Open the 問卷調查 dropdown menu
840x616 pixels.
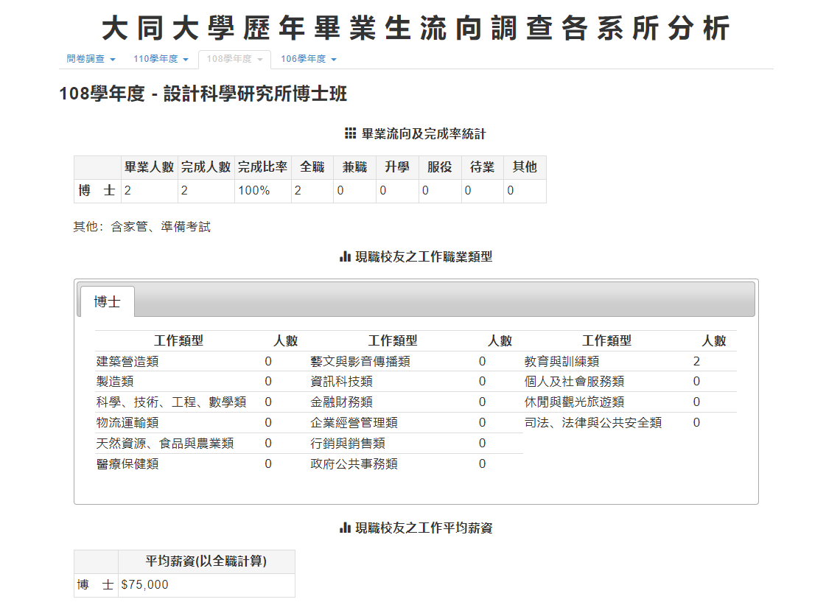click(91, 59)
